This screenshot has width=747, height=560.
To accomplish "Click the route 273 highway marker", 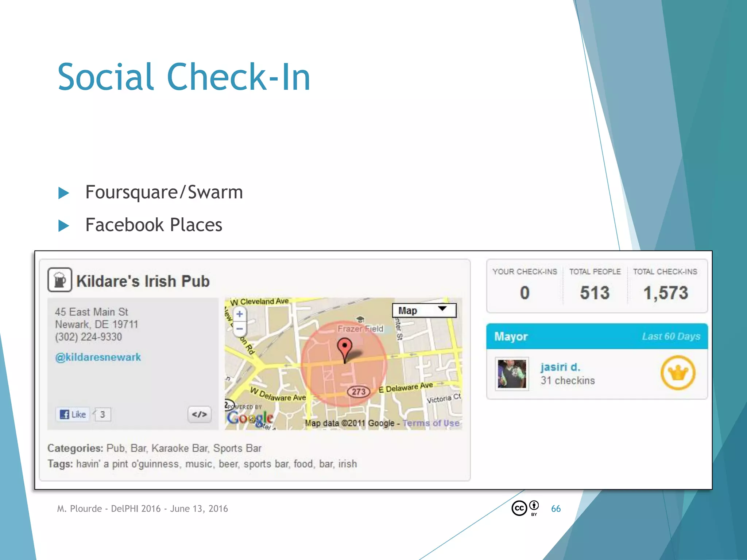I will coord(359,392).
